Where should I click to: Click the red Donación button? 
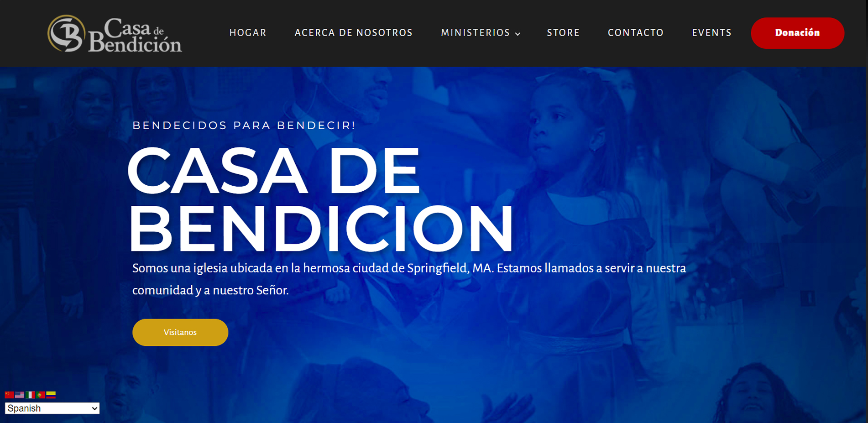pyautogui.click(x=797, y=33)
